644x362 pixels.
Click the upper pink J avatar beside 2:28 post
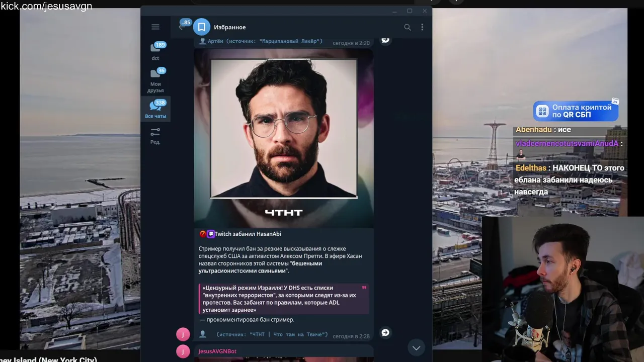[x=183, y=334]
